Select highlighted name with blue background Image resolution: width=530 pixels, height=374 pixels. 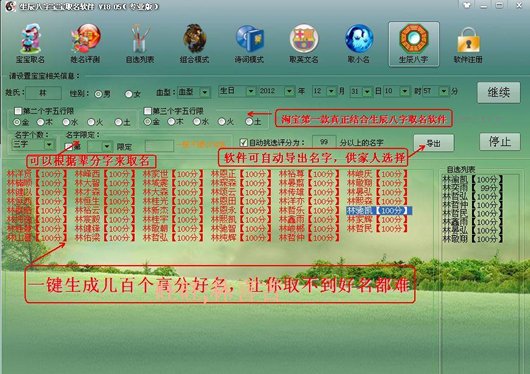(378, 210)
